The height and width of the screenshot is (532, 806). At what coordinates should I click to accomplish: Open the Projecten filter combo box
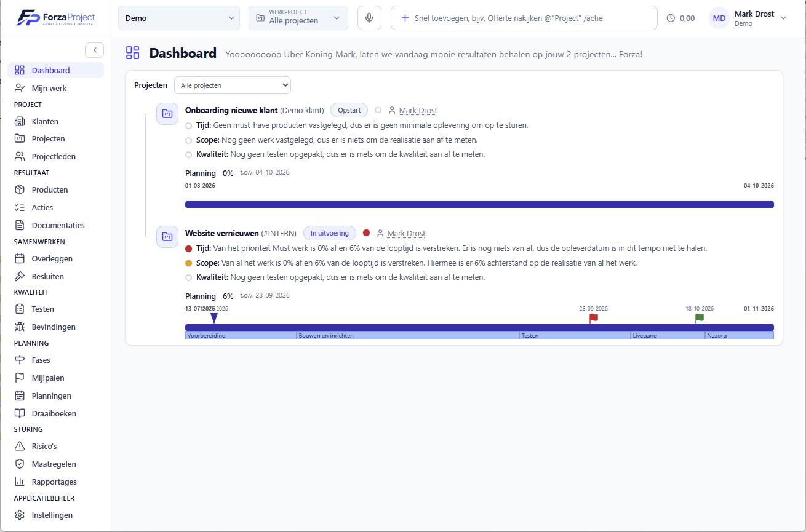tap(233, 85)
